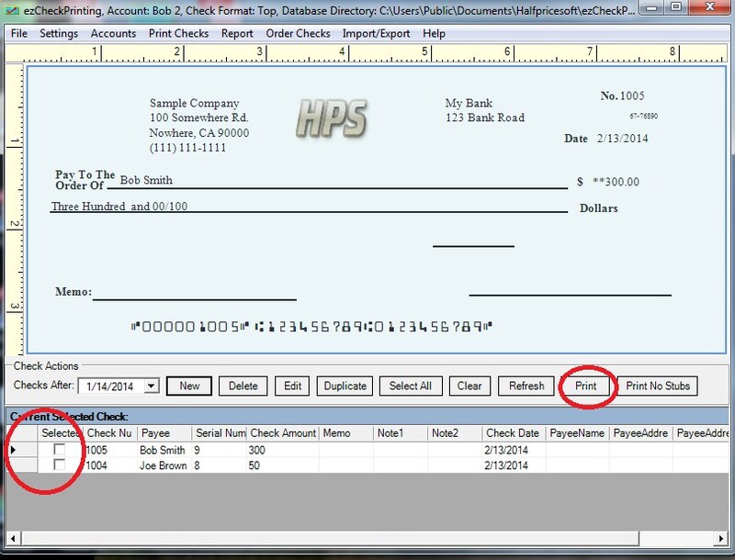Expand the Checks After date dropdown
The width and height of the screenshot is (735, 560).
coord(152,386)
